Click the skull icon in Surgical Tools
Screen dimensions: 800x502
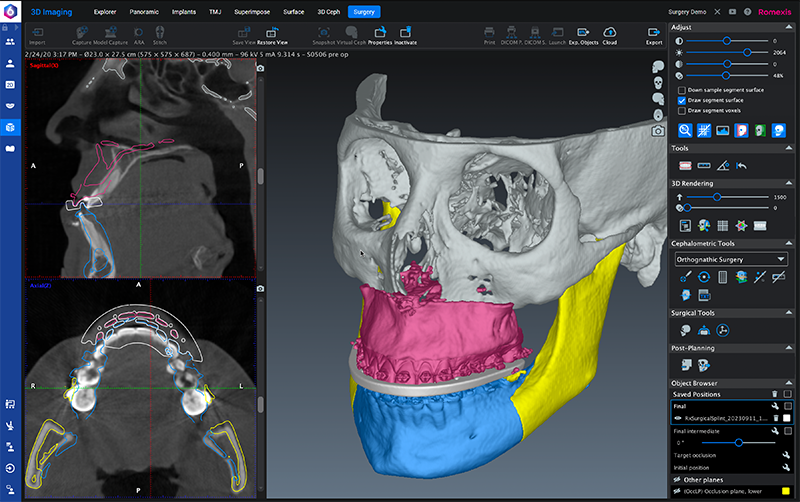[685, 331]
